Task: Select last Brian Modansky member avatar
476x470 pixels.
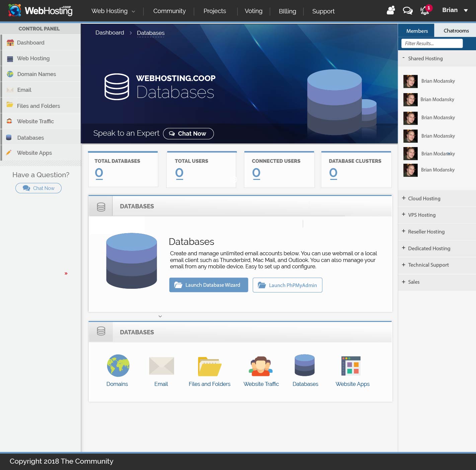Action: point(410,170)
